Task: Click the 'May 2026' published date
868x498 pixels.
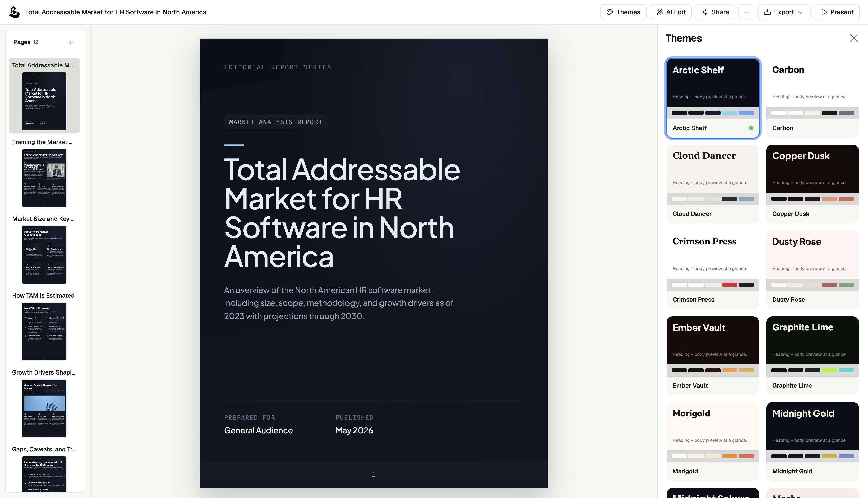Action: coord(354,430)
